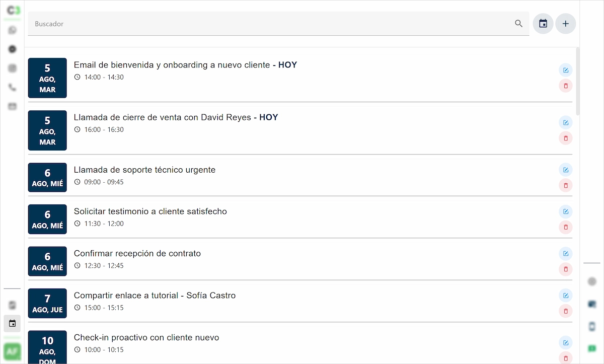Open Check-in proactivo con cliente nuevo event

point(146,338)
